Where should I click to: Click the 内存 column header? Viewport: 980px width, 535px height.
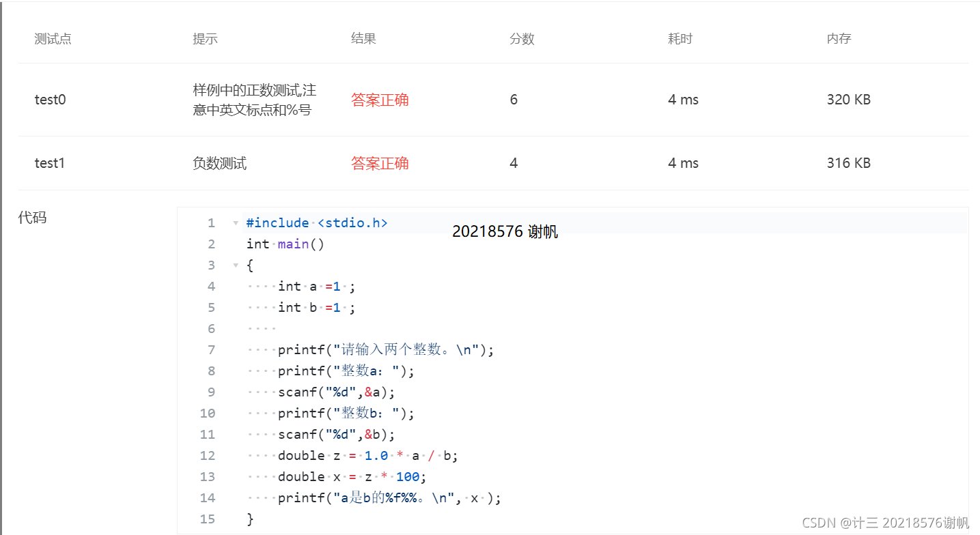pos(839,39)
